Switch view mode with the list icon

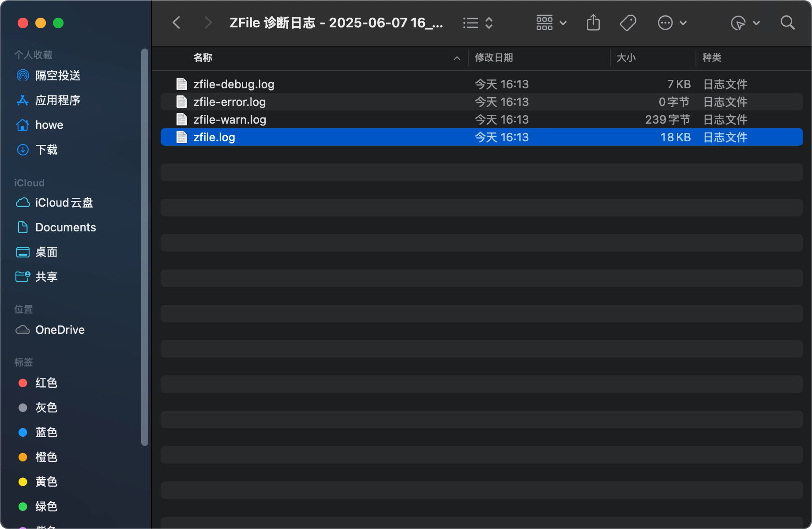(x=478, y=23)
